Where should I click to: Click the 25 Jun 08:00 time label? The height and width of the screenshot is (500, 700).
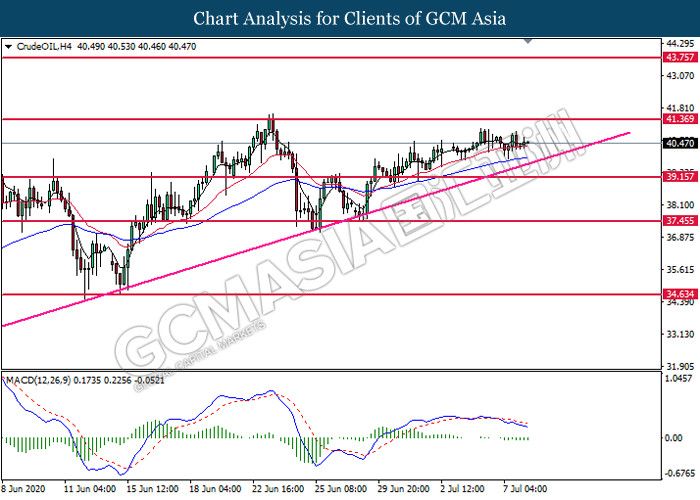point(341,489)
